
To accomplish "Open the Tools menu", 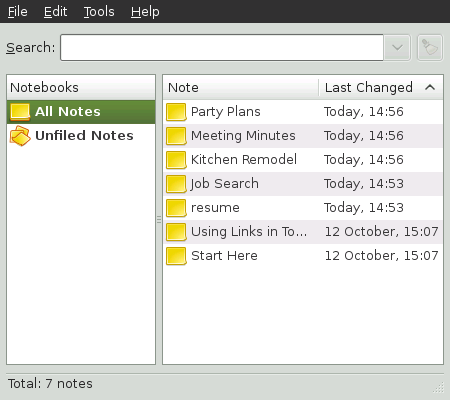I will pyautogui.click(x=99, y=12).
